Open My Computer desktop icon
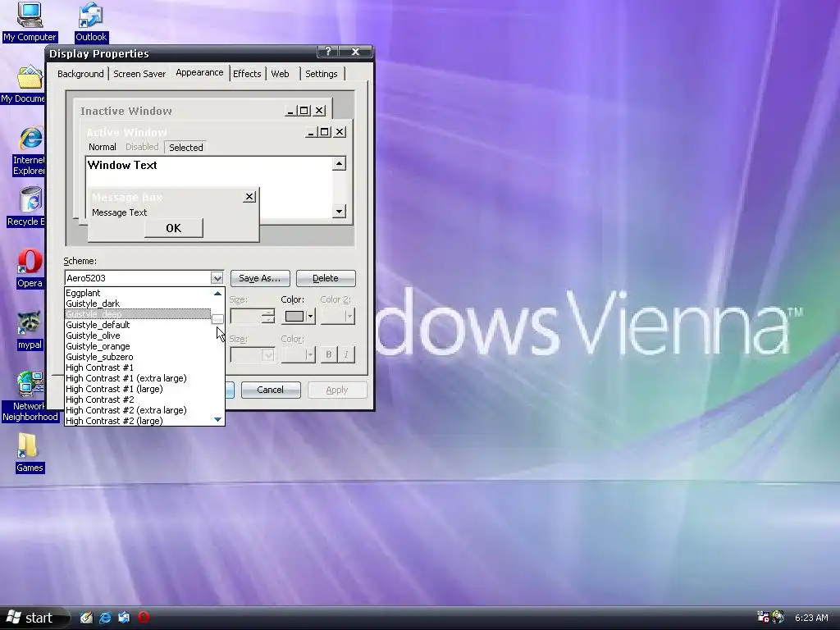840x630 pixels. [x=30, y=21]
